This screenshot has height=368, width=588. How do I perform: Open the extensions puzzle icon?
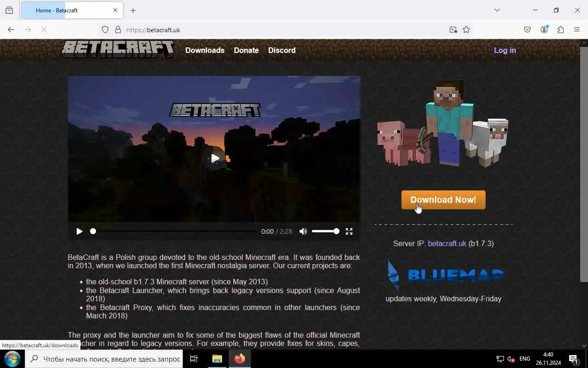(x=560, y=29)
